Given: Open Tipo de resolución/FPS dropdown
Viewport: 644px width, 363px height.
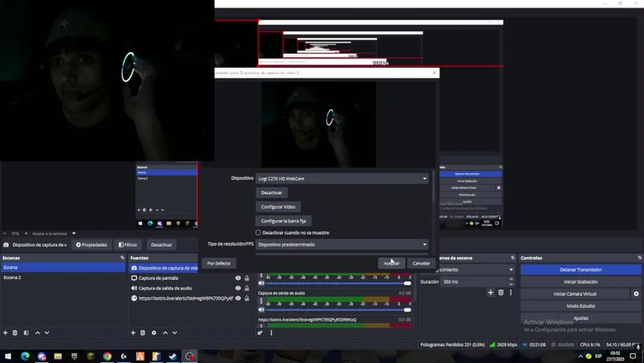Looking at the screenshot, I should 342,245.
